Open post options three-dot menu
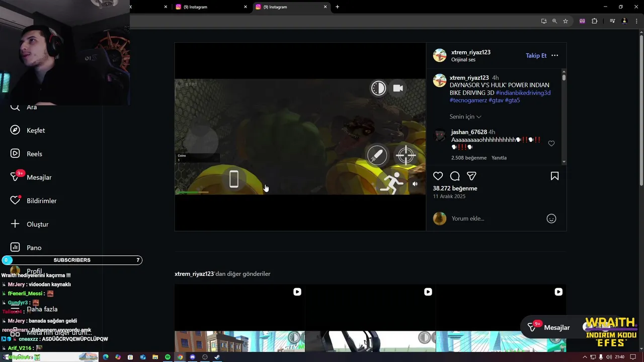644x362 pixels. click(554, 55)
